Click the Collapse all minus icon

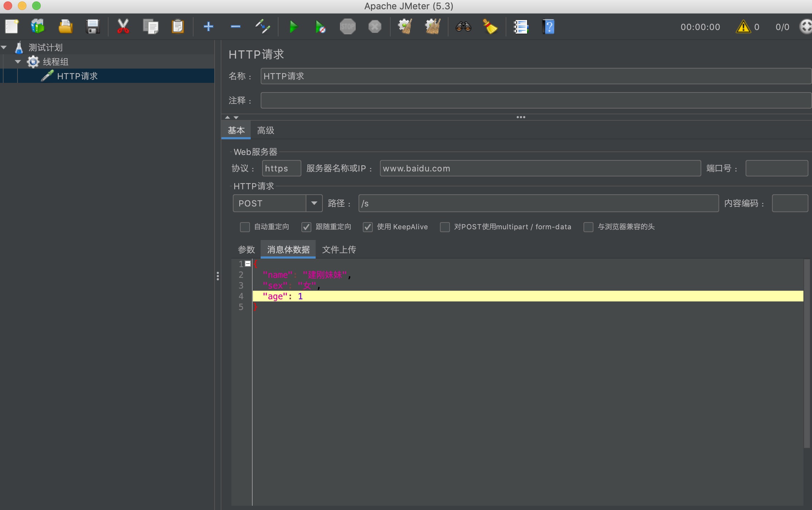[x=236, y=27]
